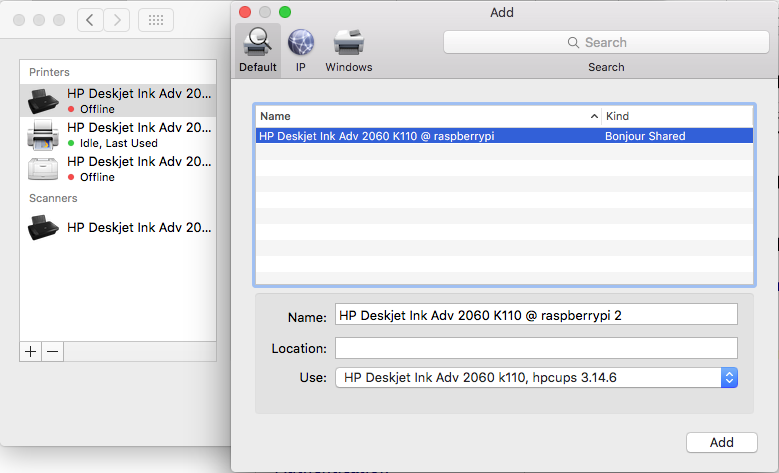The image size is (779, 473).
Task: Go forward in System Preferences window
Action: pos(117,20)
